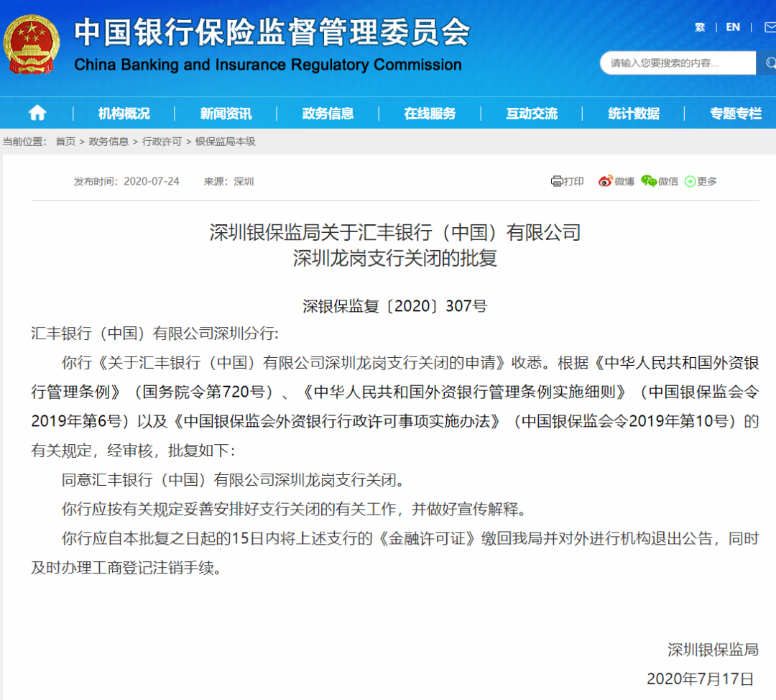The width and height of the screenshot is (776, 700).
Task: Click the Chinese site title 中国银行保险监督管理委员会
Action: [272, 32]
